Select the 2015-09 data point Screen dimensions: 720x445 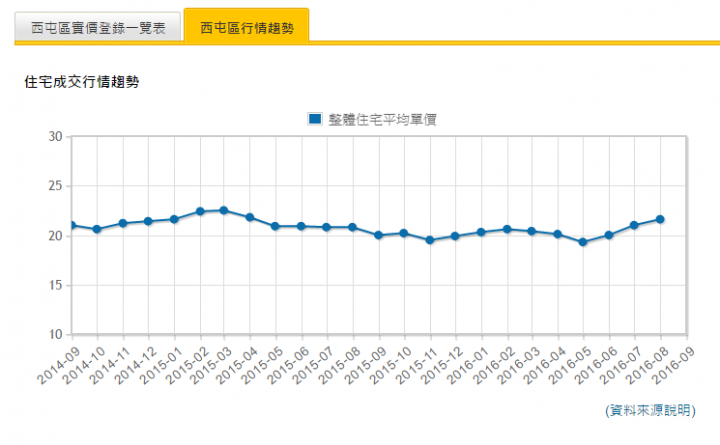[x=379, y=235]
